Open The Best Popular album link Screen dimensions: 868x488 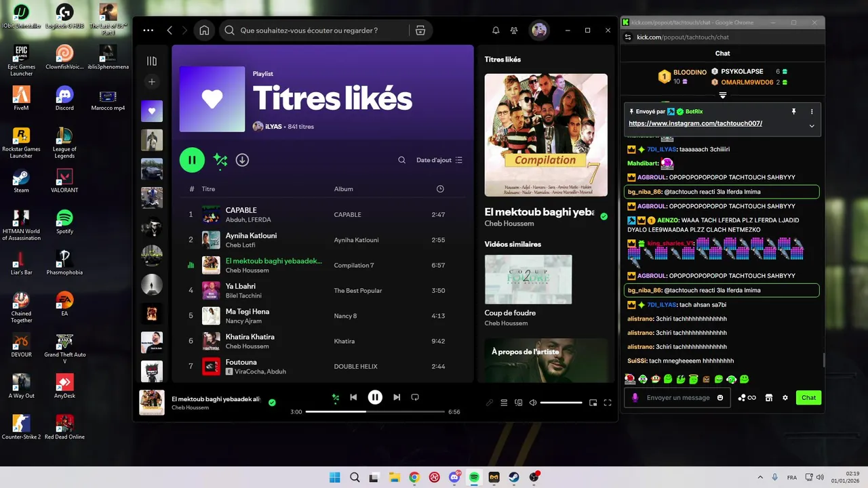click(358, 291)
